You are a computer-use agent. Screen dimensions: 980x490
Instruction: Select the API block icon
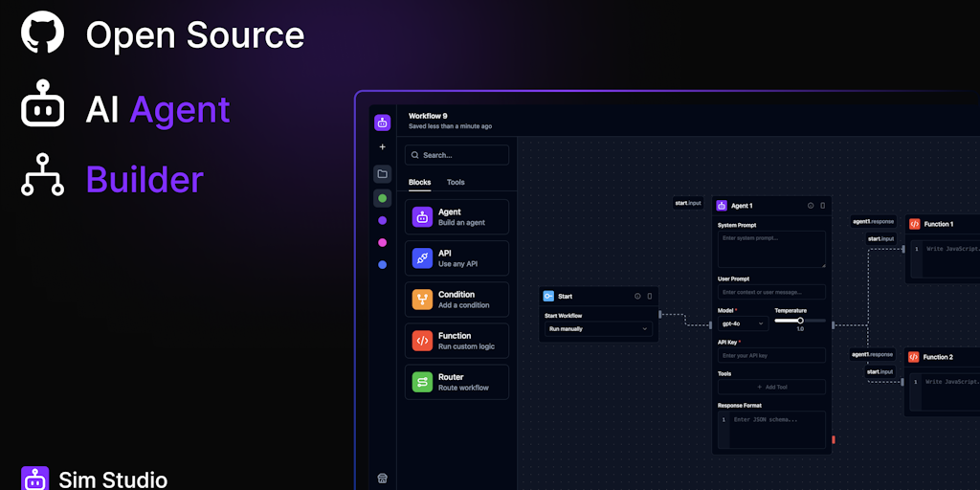click(x=422, y=258)
